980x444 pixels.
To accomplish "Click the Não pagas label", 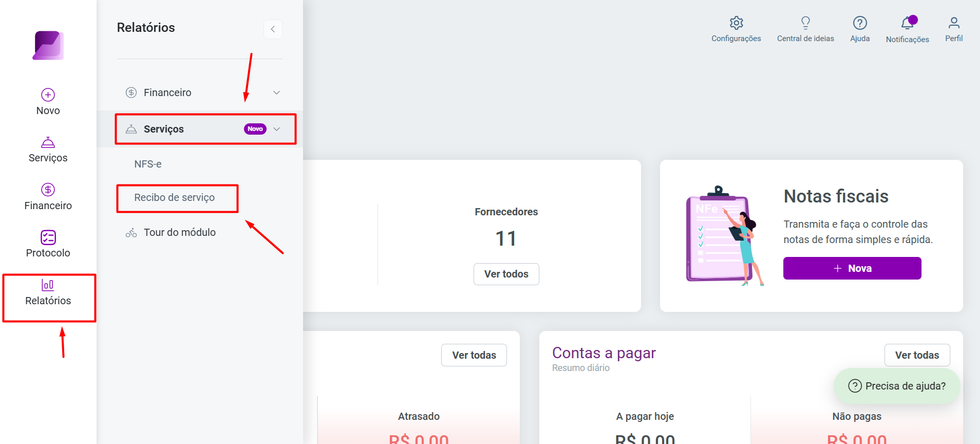I will [x=857, y=416].
